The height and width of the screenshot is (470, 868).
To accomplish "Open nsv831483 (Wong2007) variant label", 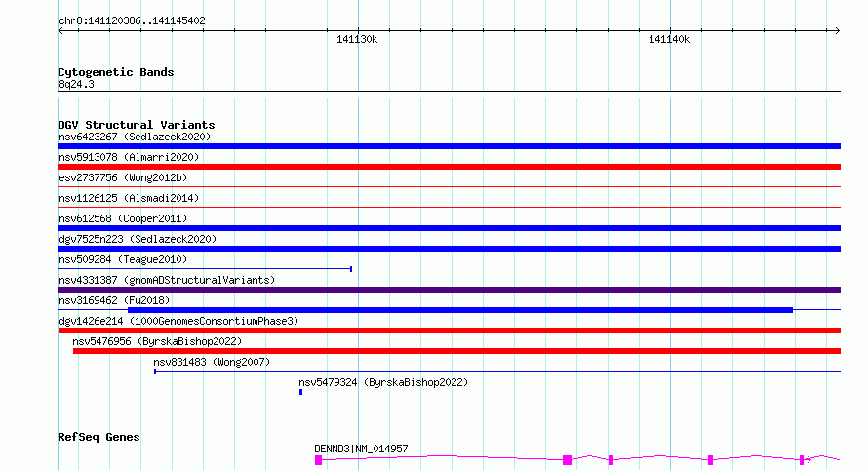I will point(212,362).
